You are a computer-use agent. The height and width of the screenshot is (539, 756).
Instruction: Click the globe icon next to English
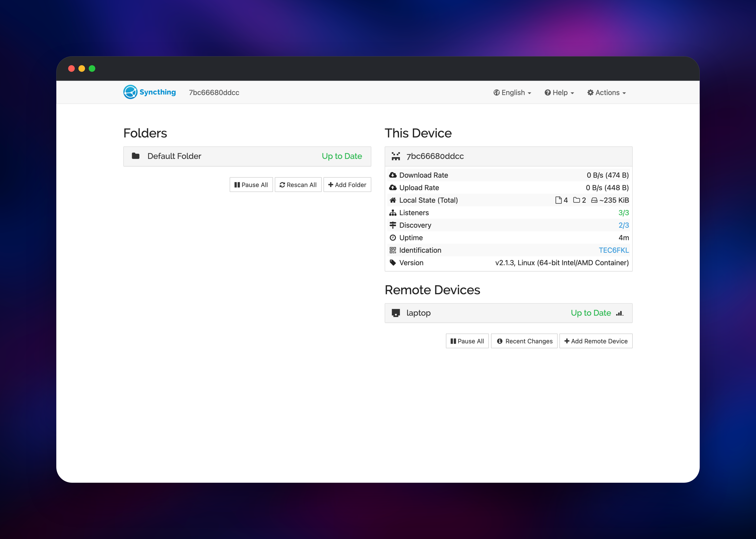pos(497,93)
